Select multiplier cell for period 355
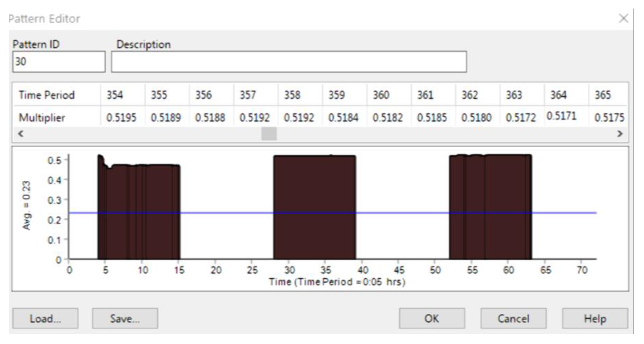 point(166,117)
